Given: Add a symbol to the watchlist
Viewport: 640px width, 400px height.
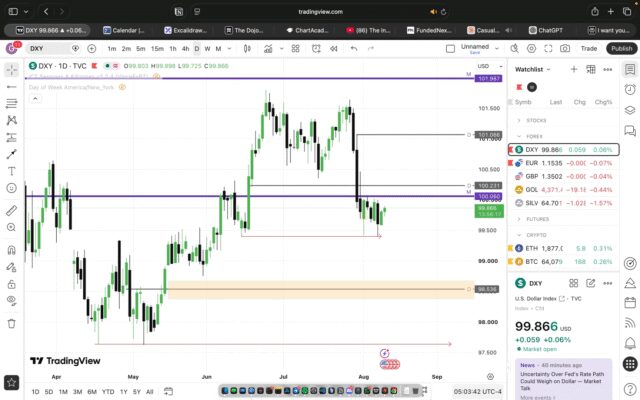Looking at the screenshot, I should pos(574,69).
